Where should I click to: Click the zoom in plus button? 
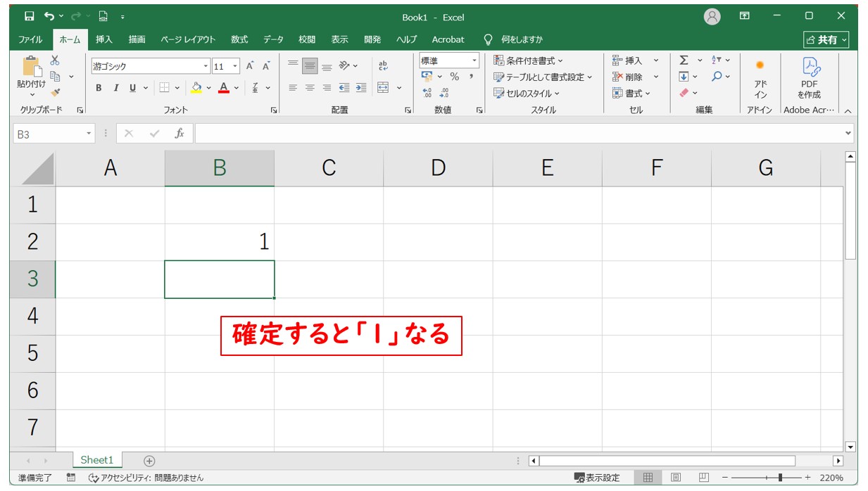click(807, 478)
